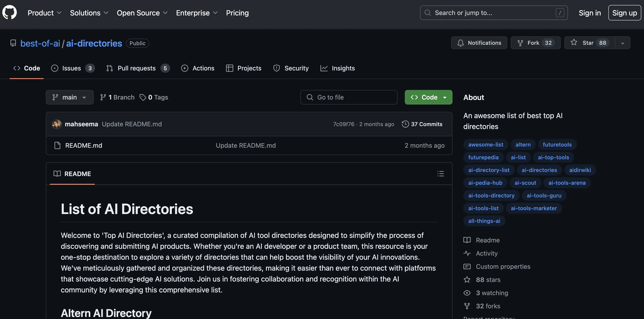Open the main branch selector dropdown
The height and width of the screenshot is (319, 644).
[69, 97]
